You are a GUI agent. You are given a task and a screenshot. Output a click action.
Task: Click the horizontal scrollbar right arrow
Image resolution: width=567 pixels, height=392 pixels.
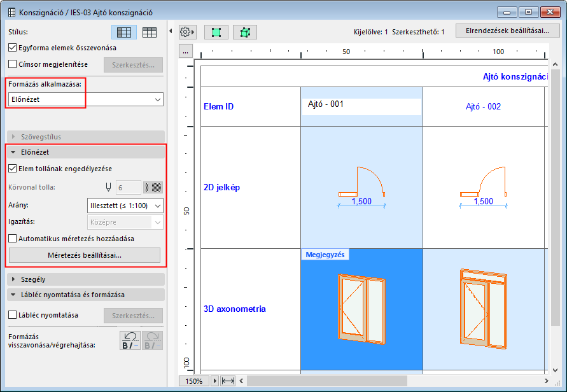point(547,381)
